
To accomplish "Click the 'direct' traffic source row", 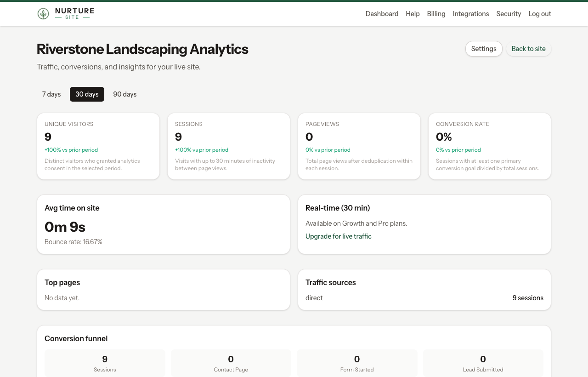I will pyautogui.click(x=424, y=298).
